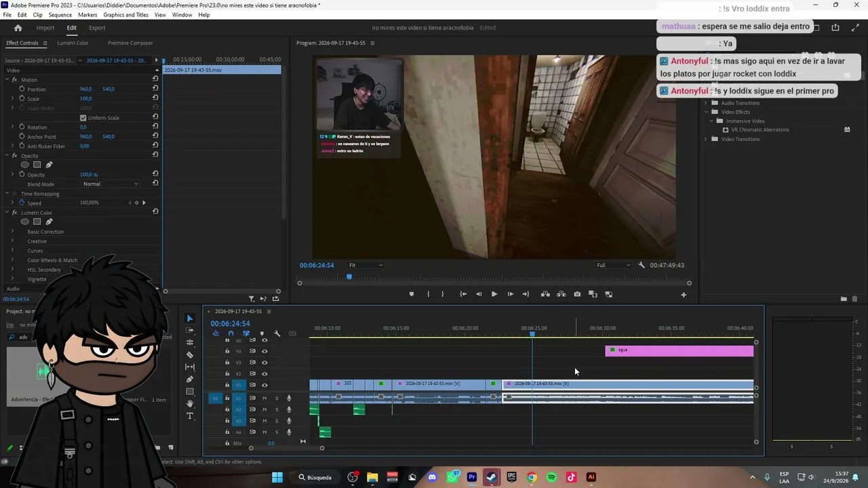Open the Fit zoom level dropdown
This screenshot has height=488, width=868.
(x=366, y=265)
